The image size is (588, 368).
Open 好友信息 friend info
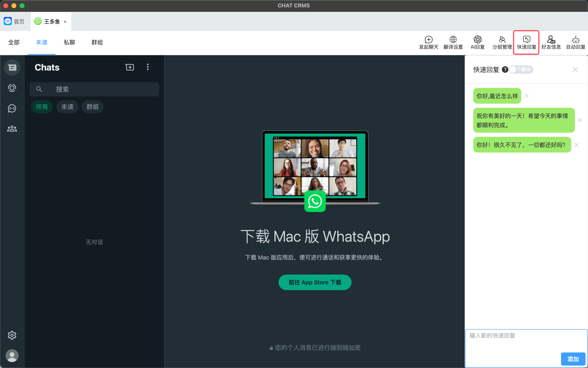coord(551,43)
